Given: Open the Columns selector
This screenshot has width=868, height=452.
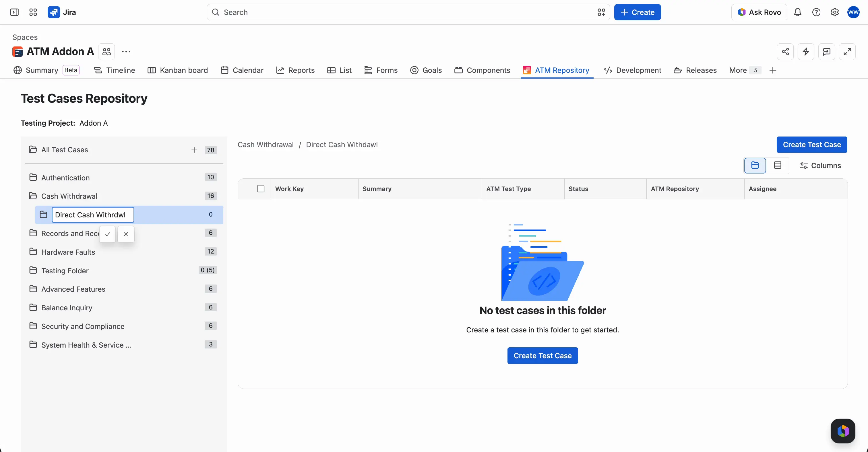Looking at the screenshot, I should click(x=819, y=165).
